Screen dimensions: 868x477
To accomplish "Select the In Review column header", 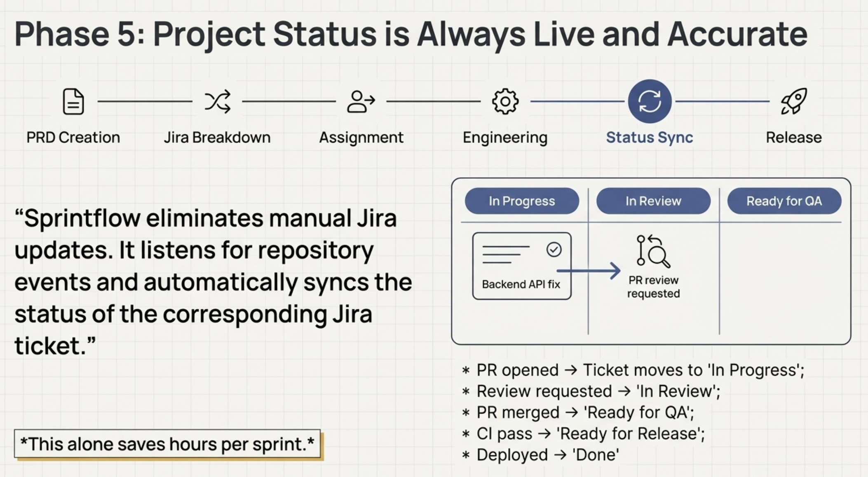I will [653, 201].
